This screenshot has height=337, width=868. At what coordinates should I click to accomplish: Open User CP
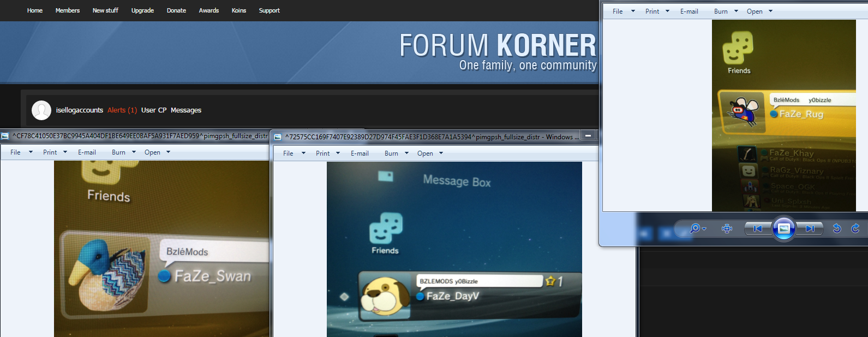pos(154,110)
